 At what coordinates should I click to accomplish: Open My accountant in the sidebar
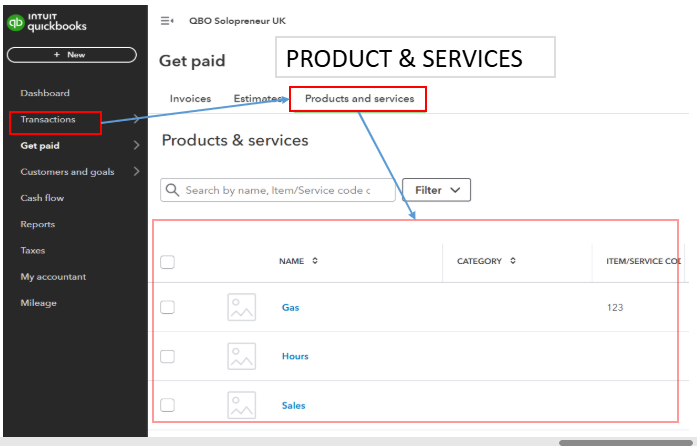click(53, 277)
